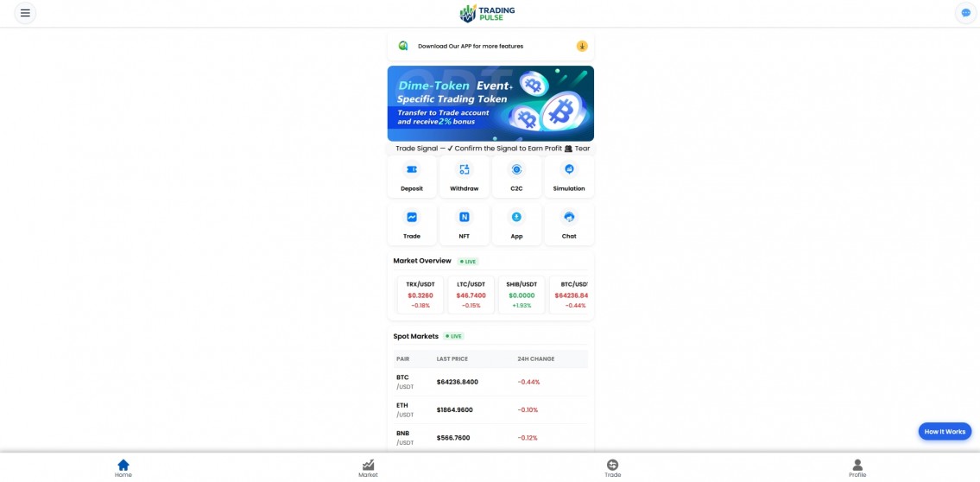Select the LTC/USDT market card

pos(471,295)
